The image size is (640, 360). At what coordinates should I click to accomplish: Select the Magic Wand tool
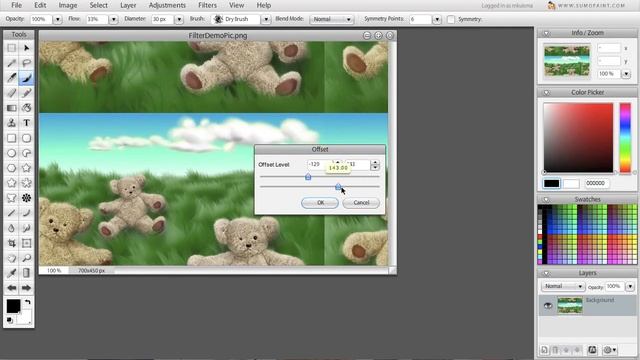click(x=11, y=63)
